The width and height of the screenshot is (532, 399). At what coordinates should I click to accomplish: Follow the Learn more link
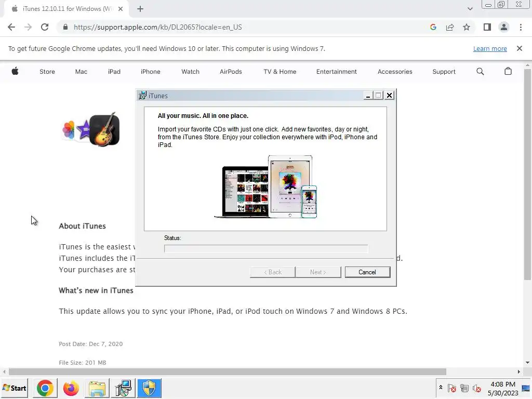click(490, 48)
